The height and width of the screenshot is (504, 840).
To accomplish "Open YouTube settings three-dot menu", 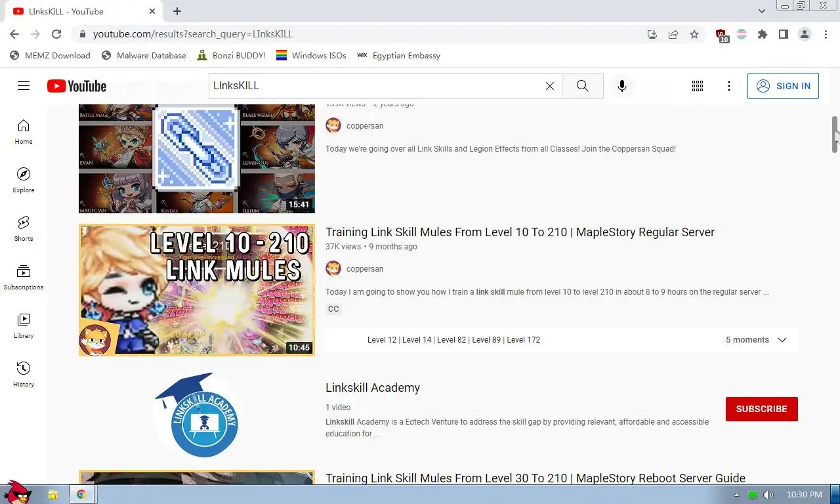I will 729,86.
